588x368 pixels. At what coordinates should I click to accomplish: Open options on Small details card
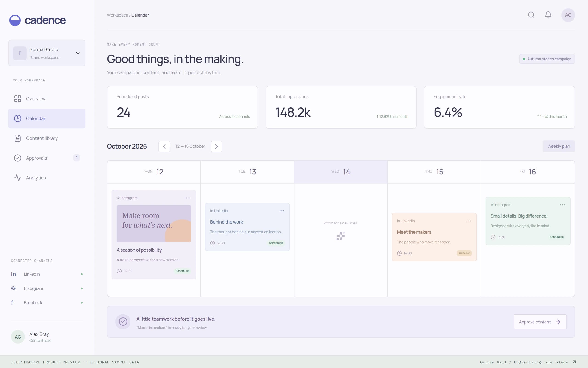563,205
